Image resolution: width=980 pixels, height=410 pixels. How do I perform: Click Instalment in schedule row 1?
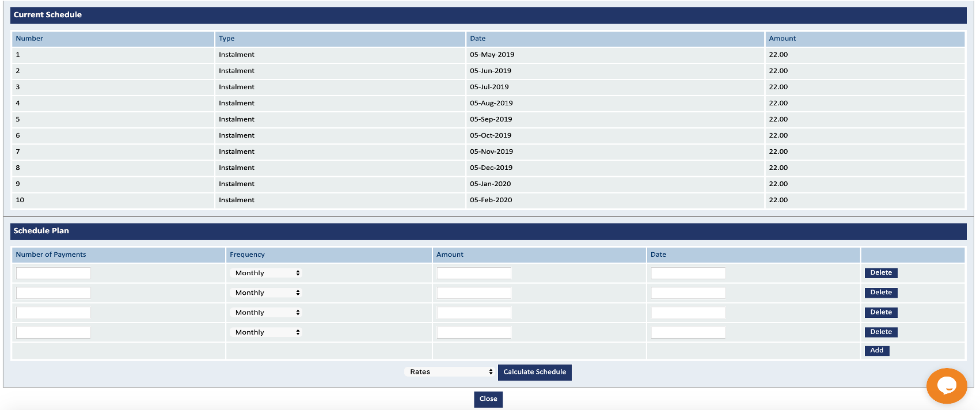click(x=236, y=55)
